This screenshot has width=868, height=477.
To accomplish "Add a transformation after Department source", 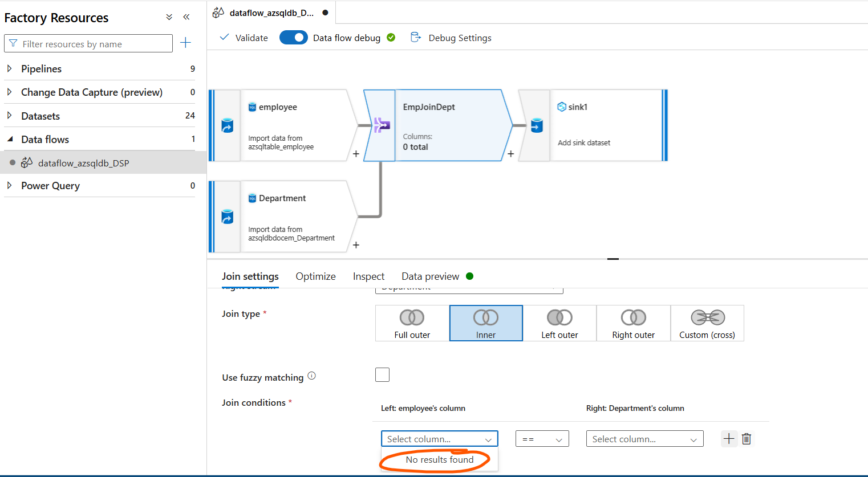I will [356, 245].
